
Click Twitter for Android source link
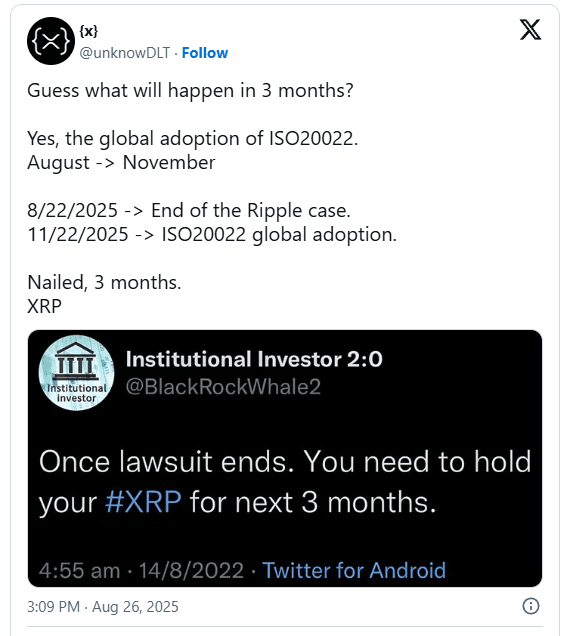pyautogui.click(x=354, y=570)
